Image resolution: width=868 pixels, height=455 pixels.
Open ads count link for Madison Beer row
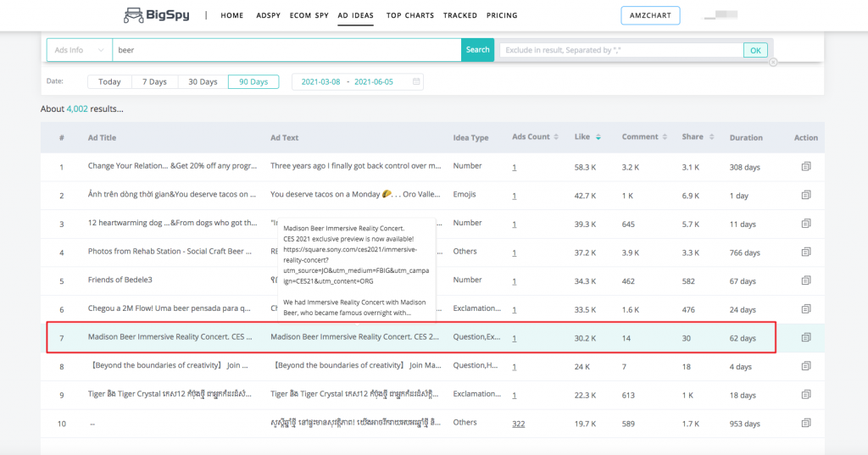coord(515,338)
